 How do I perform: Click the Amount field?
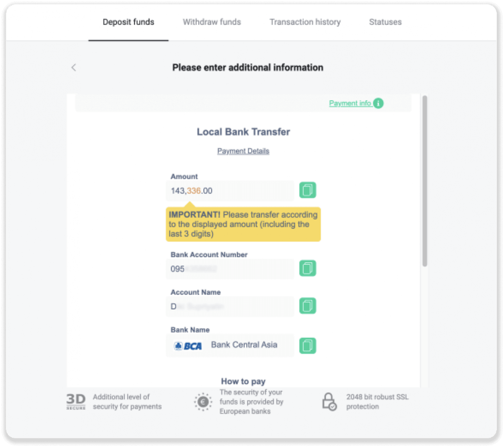(x=230, y=191)
